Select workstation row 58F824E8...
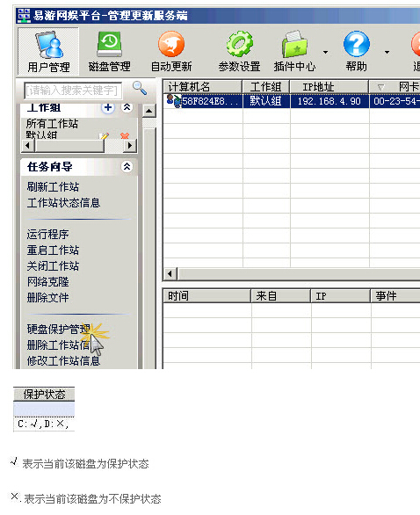This screenshot has width=420, height=515. [x=292, y=101]
